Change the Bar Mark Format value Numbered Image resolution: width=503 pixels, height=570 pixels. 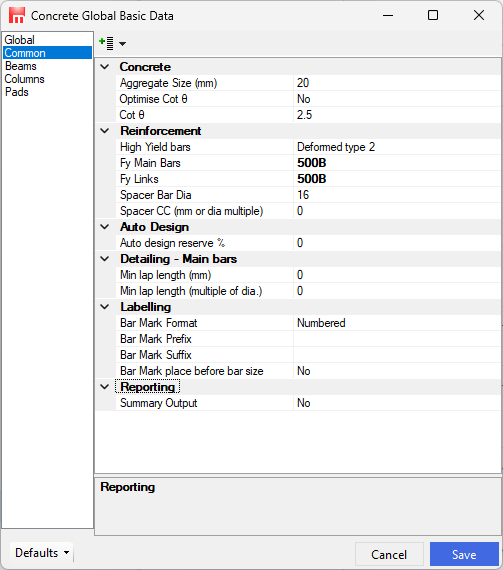(397, 323)
